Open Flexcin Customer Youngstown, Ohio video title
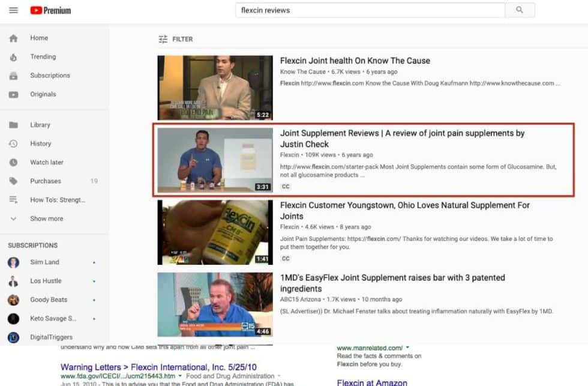The image size is (588, 386). [x=405, y=211]
